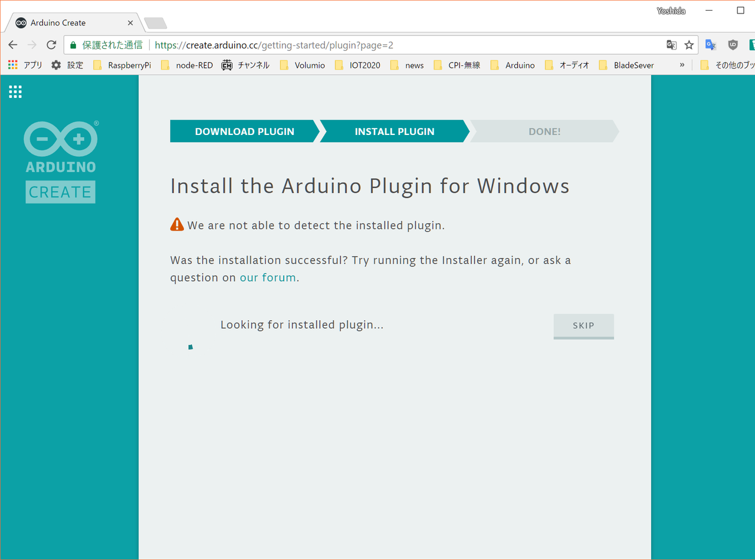Bookmark this page with the star icon

point(688,45)
